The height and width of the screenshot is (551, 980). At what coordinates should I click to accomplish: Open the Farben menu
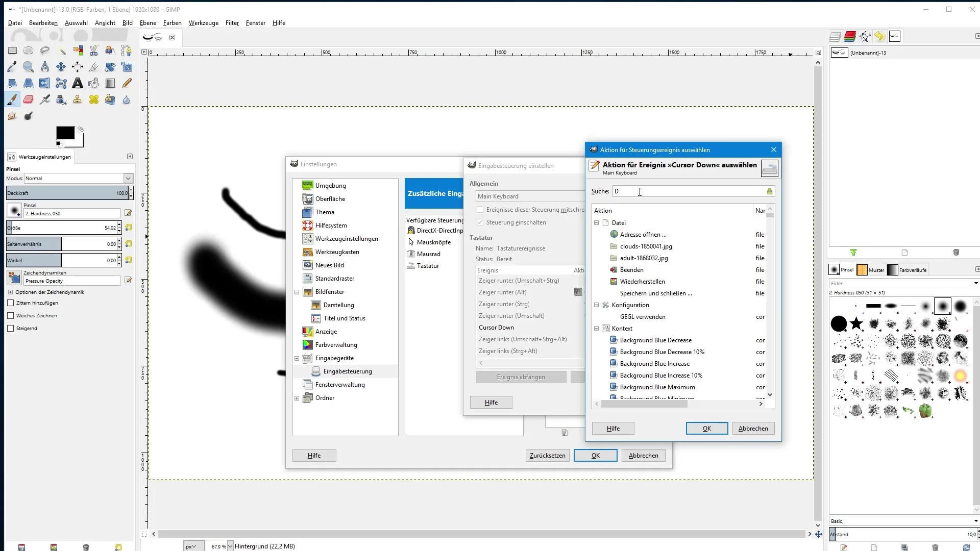click(x=173, y=23)
